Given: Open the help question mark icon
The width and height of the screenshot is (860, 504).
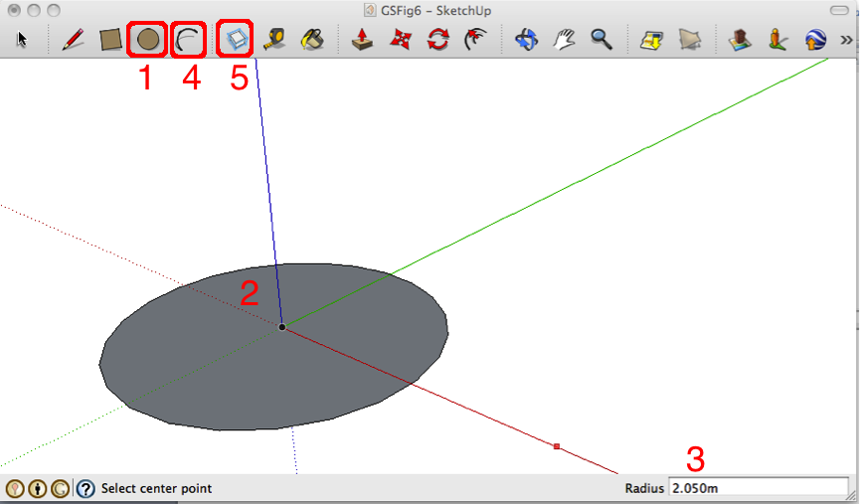Looking at the screenshot, I should (86, 488).
